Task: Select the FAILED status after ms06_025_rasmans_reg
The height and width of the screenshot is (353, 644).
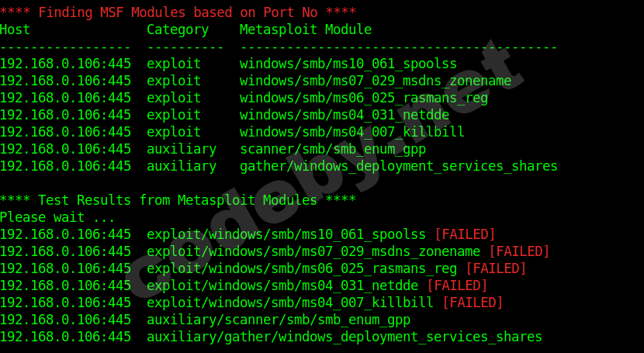Action: click(495, 268)
